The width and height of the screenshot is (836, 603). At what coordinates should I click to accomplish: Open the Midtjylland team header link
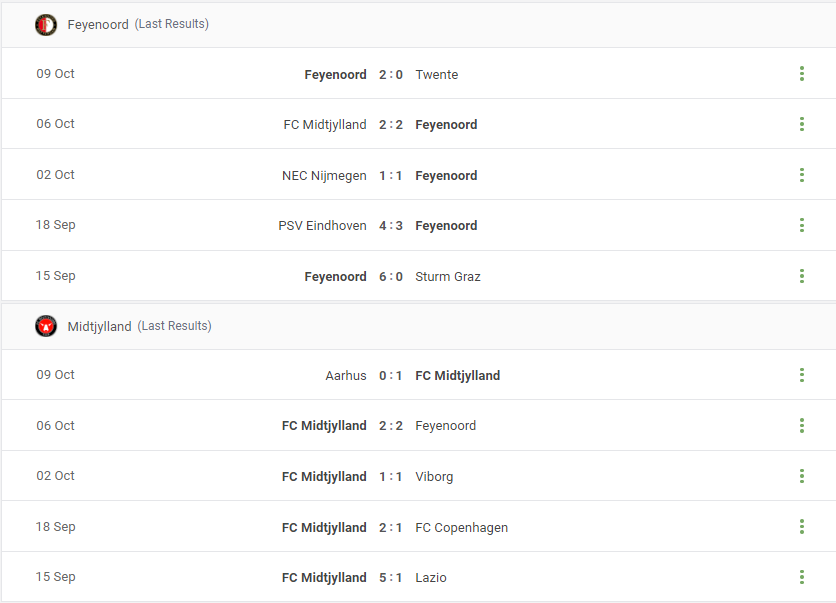click(x=99, y=326)
